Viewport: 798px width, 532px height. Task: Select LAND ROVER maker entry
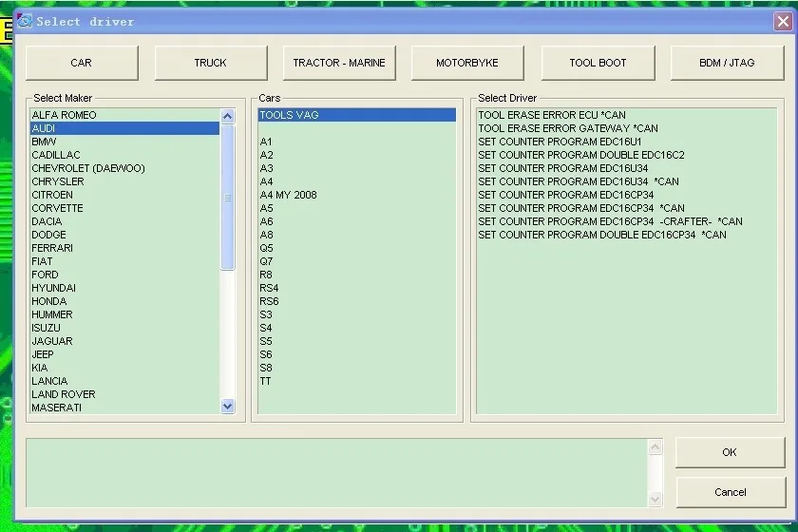[x=124, y=394]
